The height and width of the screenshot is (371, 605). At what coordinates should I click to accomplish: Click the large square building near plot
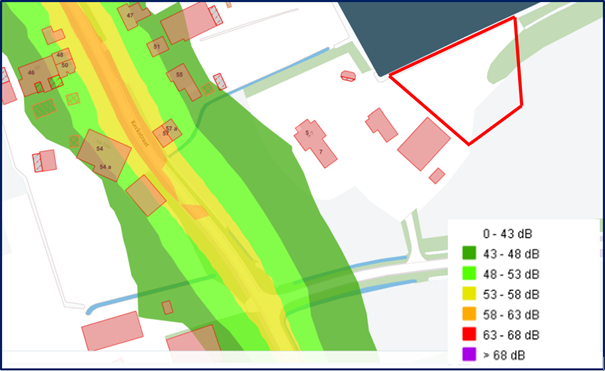(x=424, y=144)
